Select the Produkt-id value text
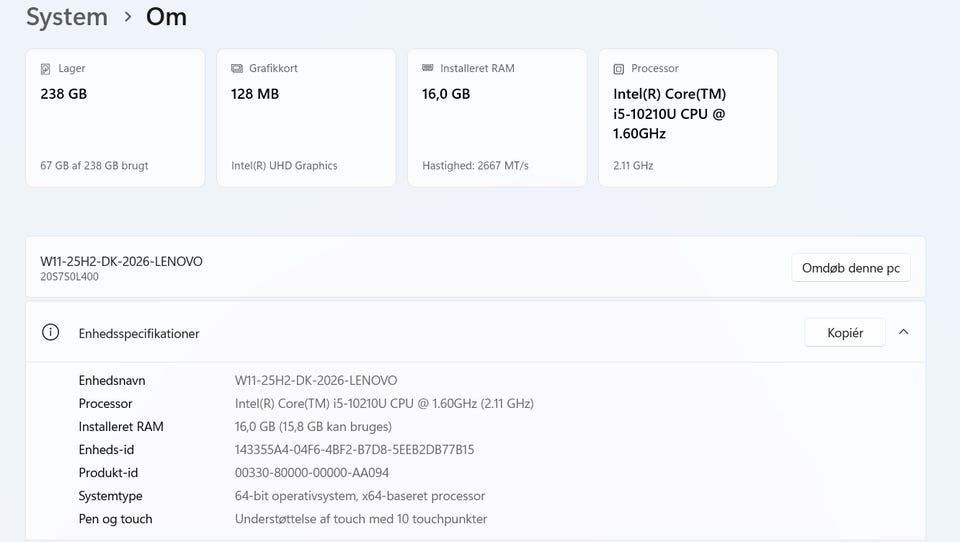The height and width of the screenshot is (542, 960). click(x=311, y=473)
